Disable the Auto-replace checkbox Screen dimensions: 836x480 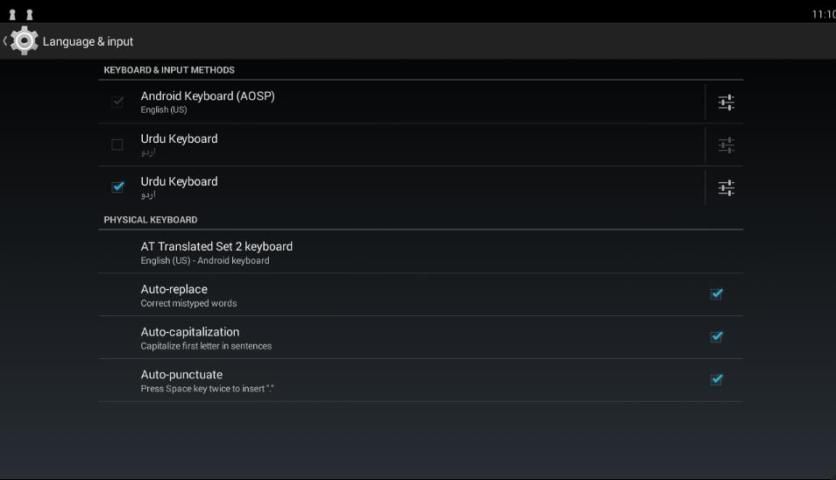pos(716,294)
